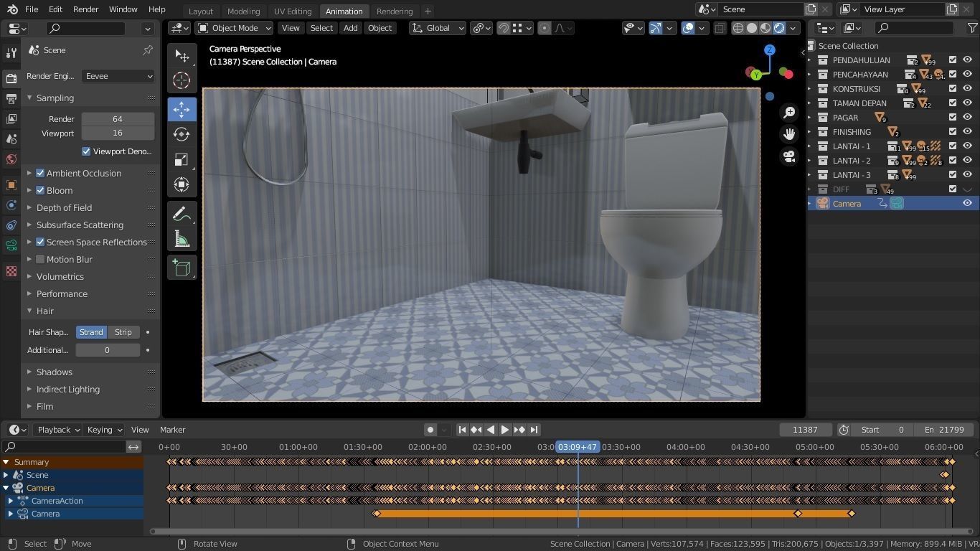The image size is (980, 551).
Task: Open the File menu
Action: pos(32,9)
